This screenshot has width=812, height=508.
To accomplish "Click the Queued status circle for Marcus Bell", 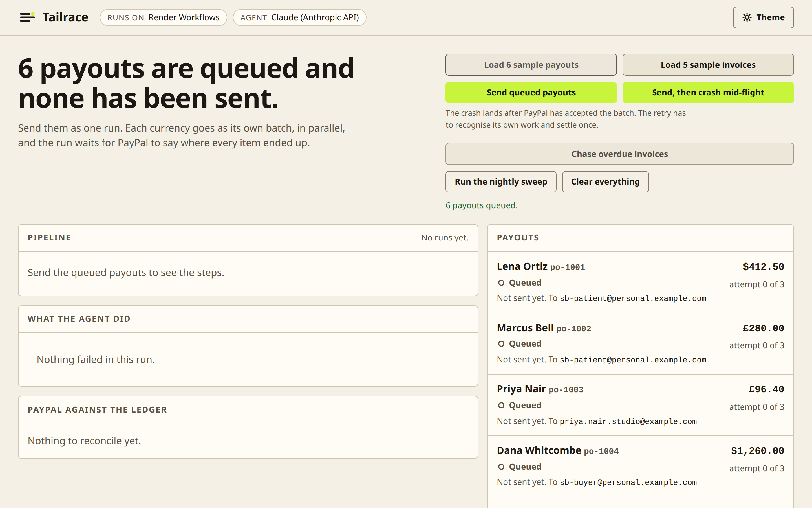I will tap(501, 344).
